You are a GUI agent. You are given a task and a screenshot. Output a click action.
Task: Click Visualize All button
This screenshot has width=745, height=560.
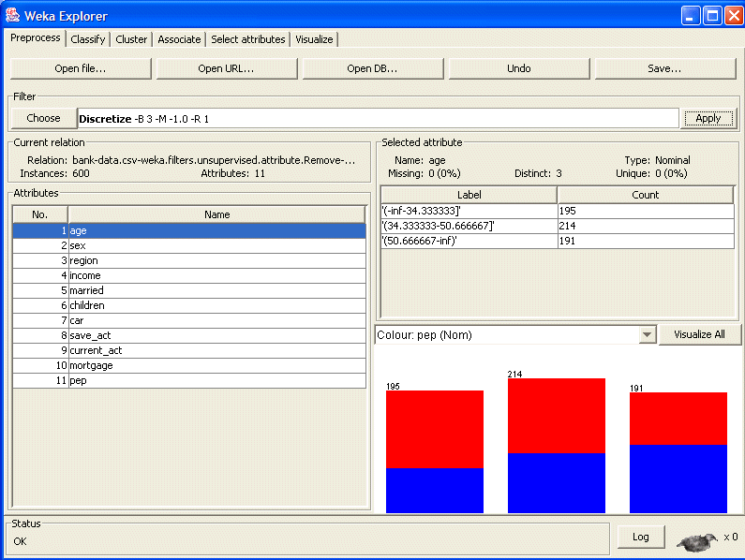699,334
